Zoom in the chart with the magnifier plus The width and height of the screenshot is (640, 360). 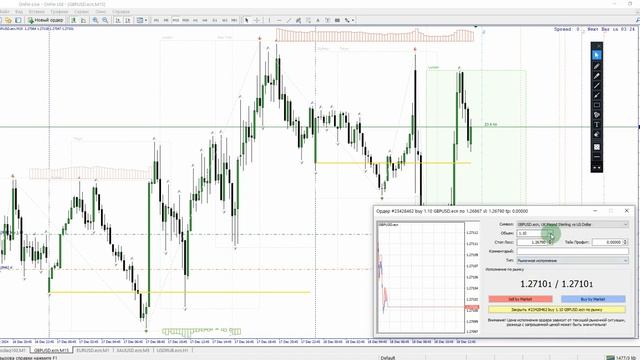tap(96, 20)
